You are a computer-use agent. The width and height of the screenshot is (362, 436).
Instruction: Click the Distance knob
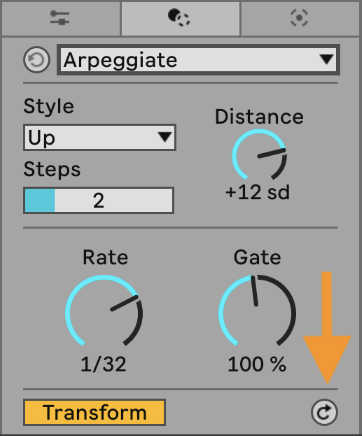tap(259, 155)
